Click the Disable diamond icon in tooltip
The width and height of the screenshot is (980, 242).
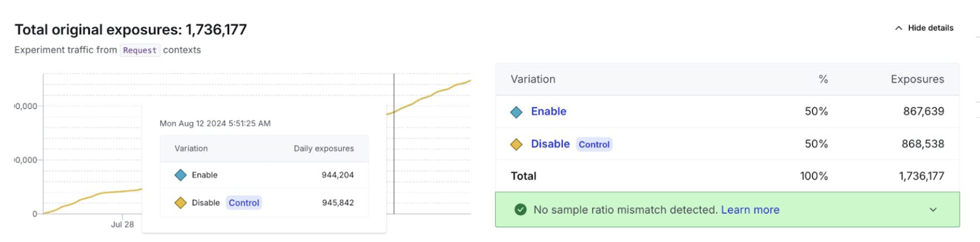181,203
